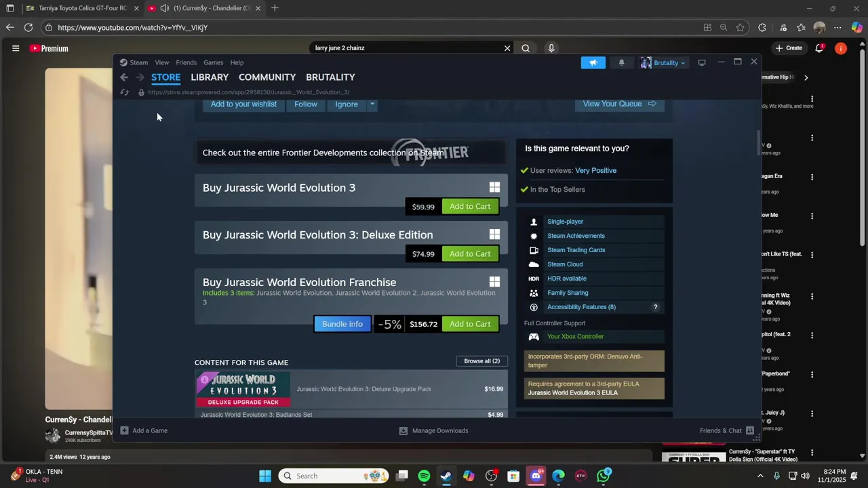Viewport: 868px width, 488px height.
Task: Follow this game
Action: 306,104
